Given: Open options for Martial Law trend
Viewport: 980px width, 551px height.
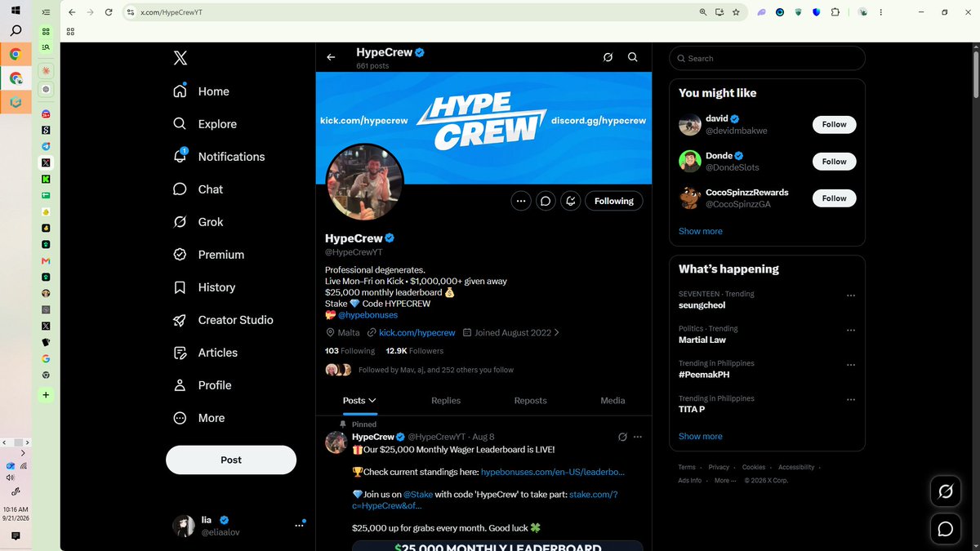Looking at the screenshot, I should tap(851, 331).
